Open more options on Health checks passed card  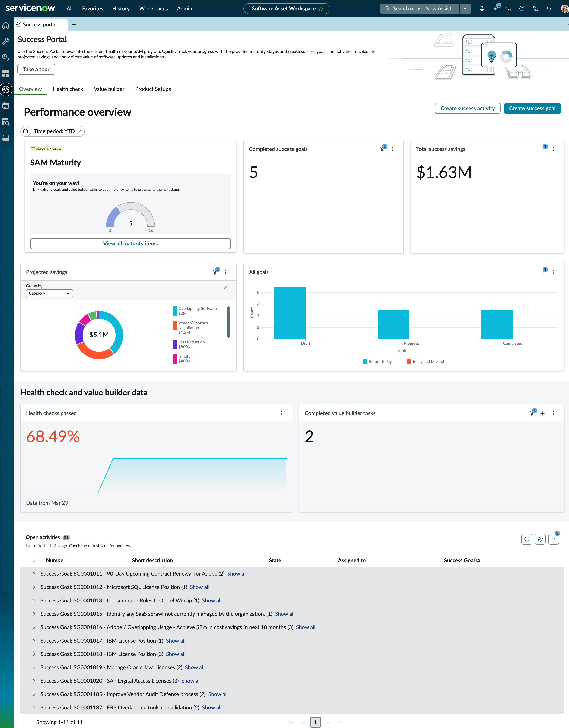pos(281,413)
